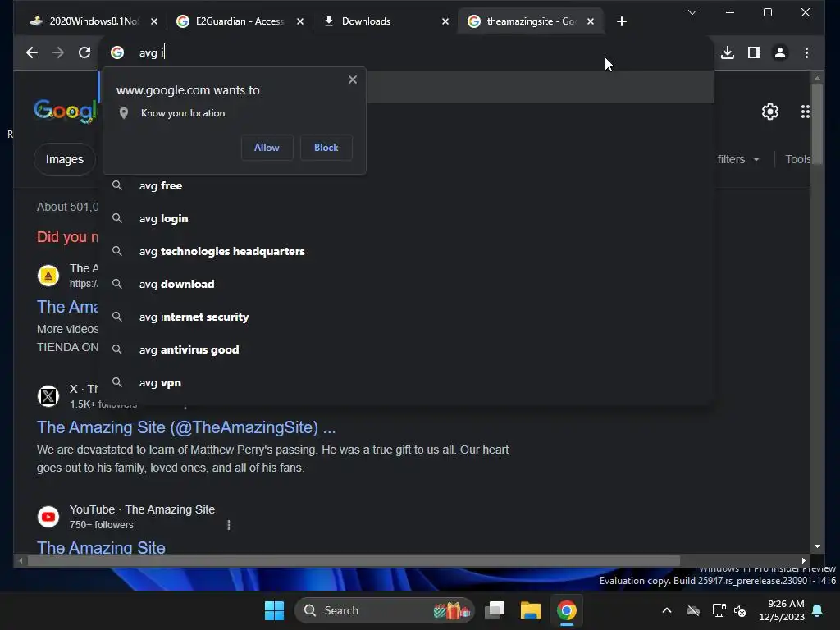The height and width of the screenshot is (630, 840).
Task: Close the 2020Windows8.1 tab
Action: (154, 21)
